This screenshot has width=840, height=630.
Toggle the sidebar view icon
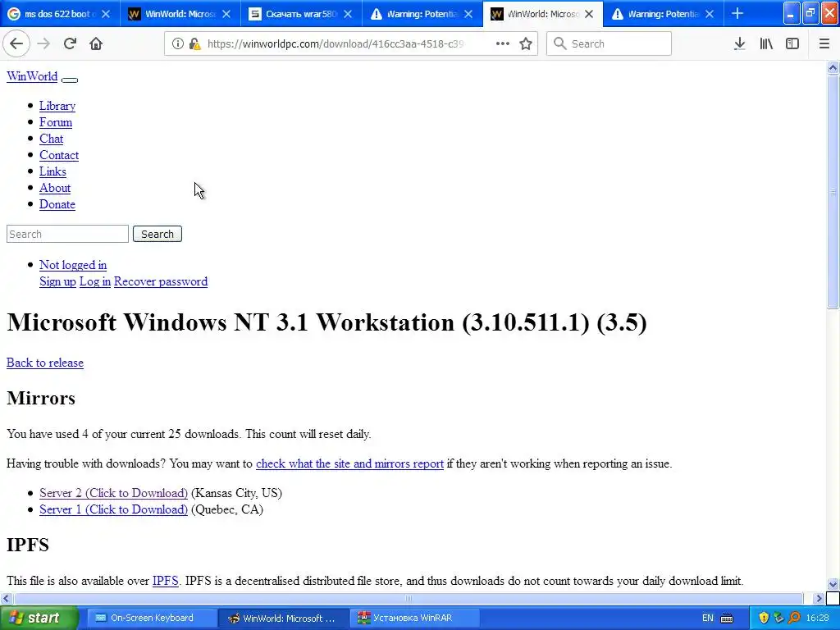click(x=792, y=44)
